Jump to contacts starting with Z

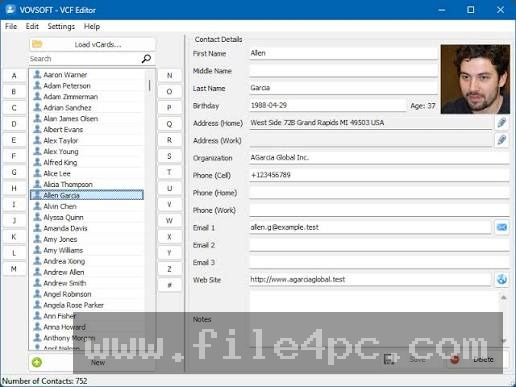pyautogui.click(x=169, y=269)
